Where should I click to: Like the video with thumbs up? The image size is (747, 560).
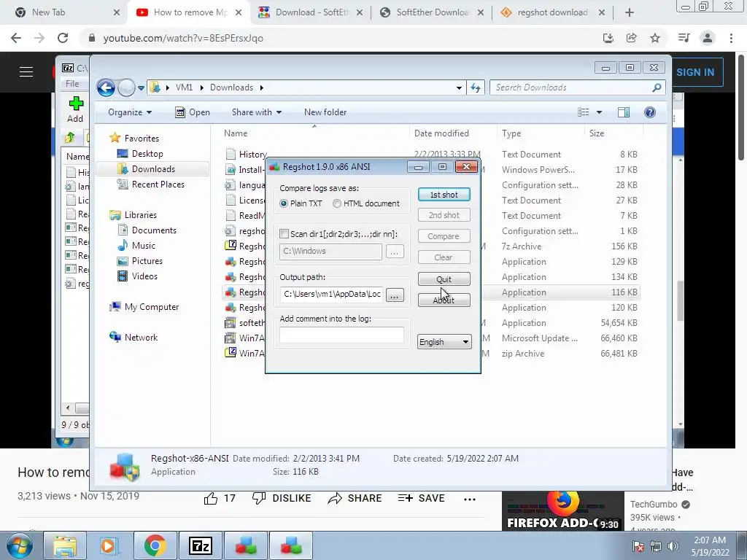point(220,499)
